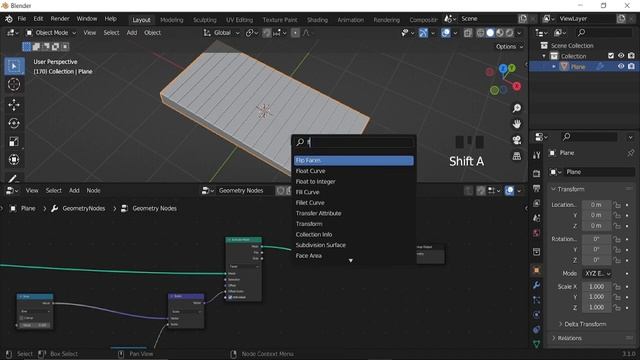Open the Global orientation dropdown
The image size is (640, 360).
point(222,33)
